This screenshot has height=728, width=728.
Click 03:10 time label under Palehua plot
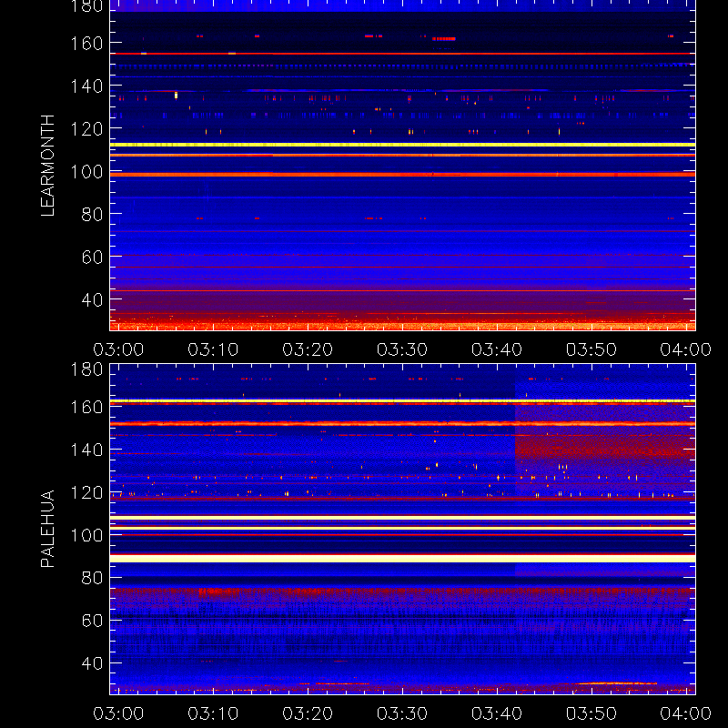click(213, 713)
